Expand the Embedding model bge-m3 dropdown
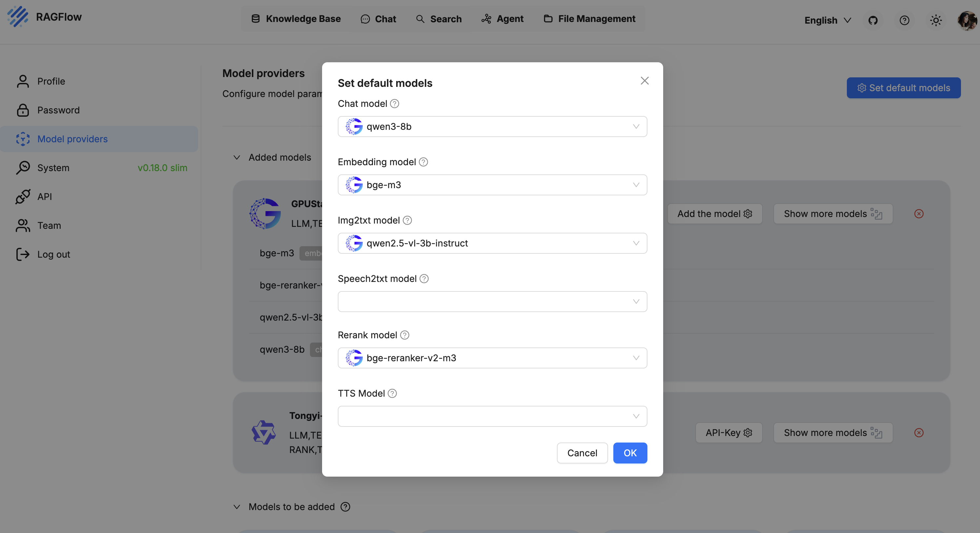This screenshot has width=980, height=533. [x=492, y=185]
